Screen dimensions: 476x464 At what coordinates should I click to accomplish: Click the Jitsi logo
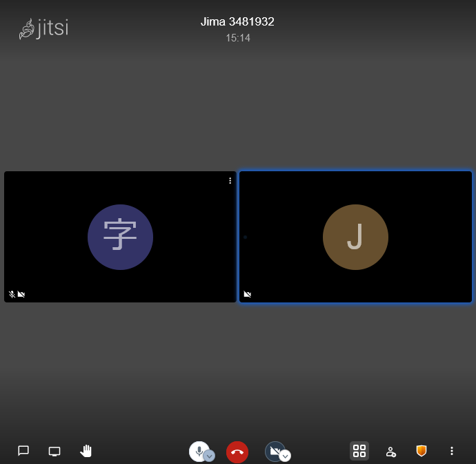tap(43, 29)
